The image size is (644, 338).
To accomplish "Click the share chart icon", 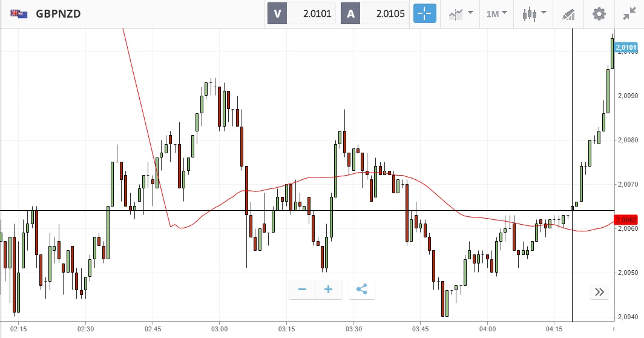I will click(x=362, y=290).
